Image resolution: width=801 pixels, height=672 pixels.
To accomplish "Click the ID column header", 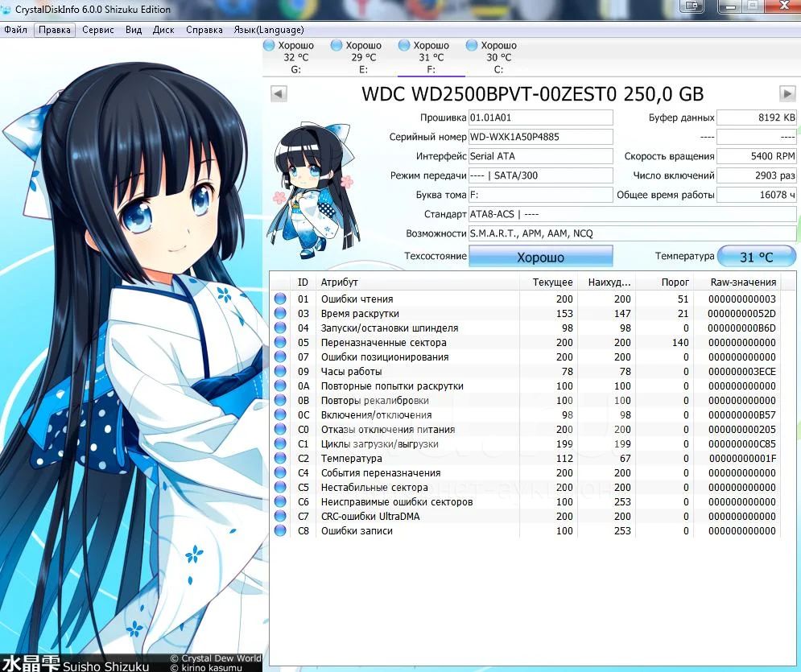I will pos(303,282).
